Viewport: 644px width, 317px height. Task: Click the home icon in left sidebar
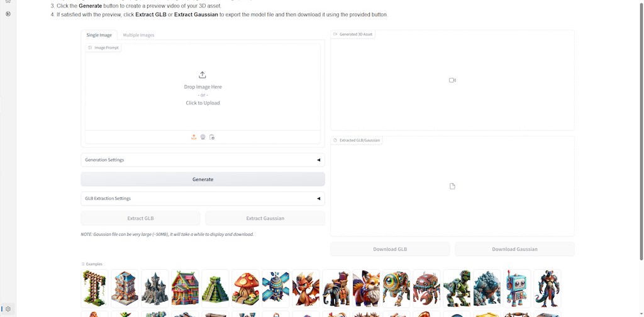[8, 1]
